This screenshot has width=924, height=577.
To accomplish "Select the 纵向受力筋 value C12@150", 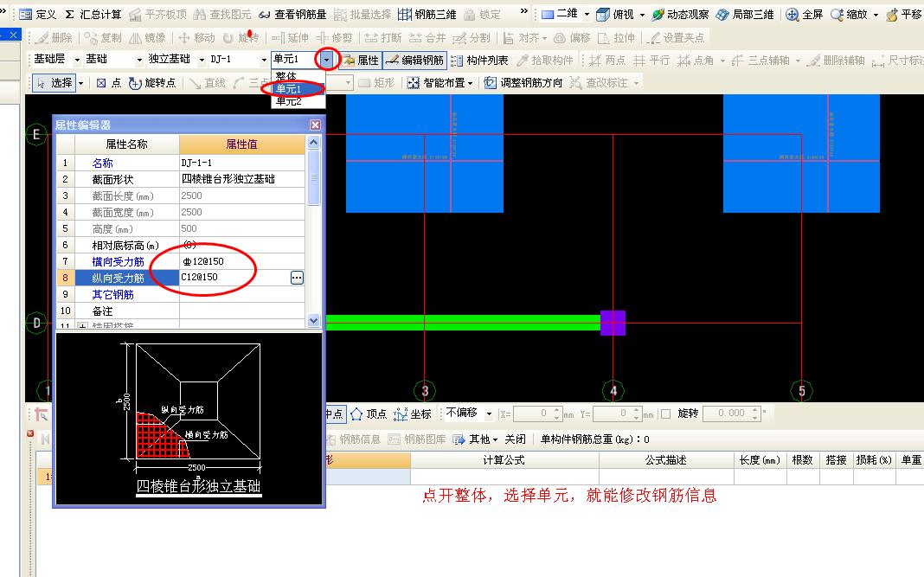I will 234,278.
